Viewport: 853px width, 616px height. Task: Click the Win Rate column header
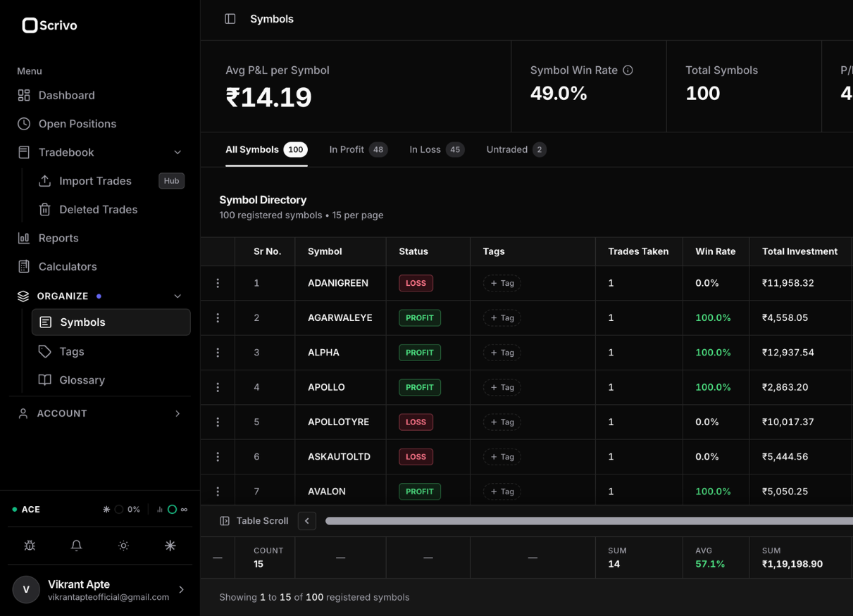715,251
